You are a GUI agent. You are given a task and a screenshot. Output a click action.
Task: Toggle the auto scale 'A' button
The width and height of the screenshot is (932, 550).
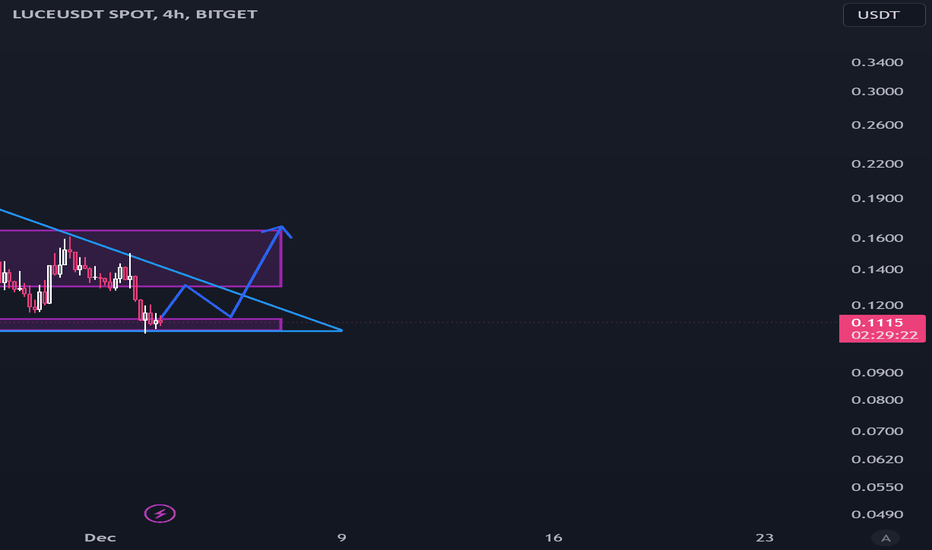pos(886,538)
